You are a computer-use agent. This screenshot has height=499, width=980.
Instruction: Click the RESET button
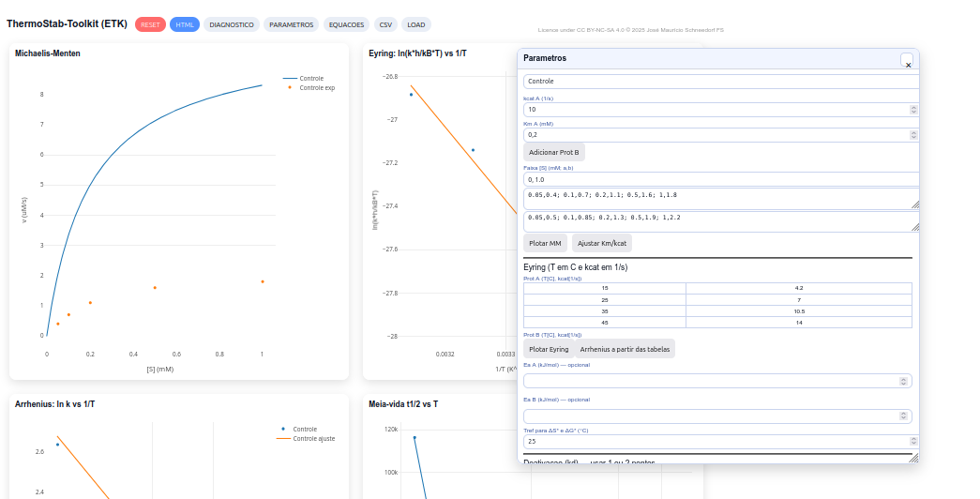pos(150,24)
